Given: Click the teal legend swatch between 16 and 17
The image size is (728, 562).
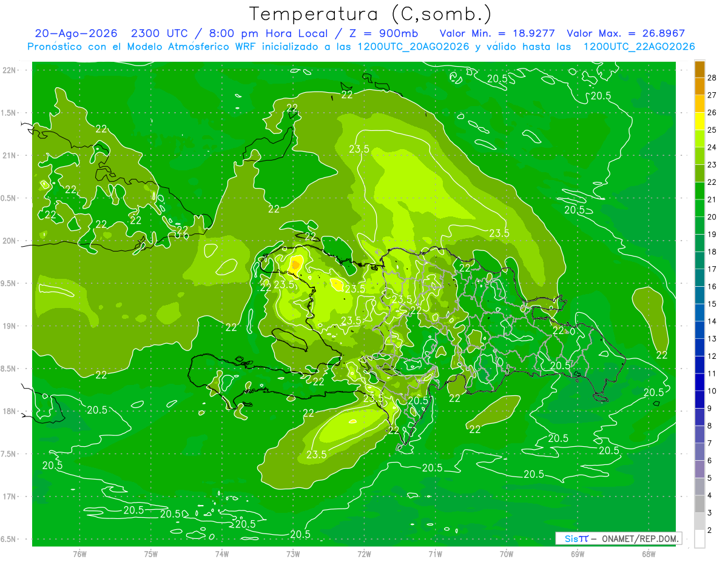Looking at the screenshot, I should point(699,278).
